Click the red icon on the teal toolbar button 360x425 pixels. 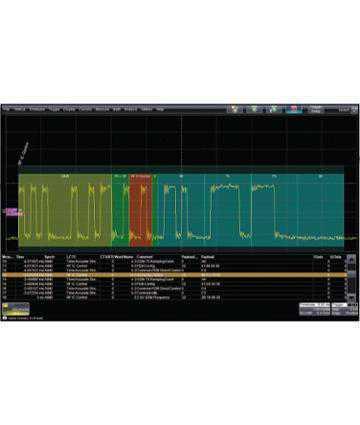pos(294,108)
